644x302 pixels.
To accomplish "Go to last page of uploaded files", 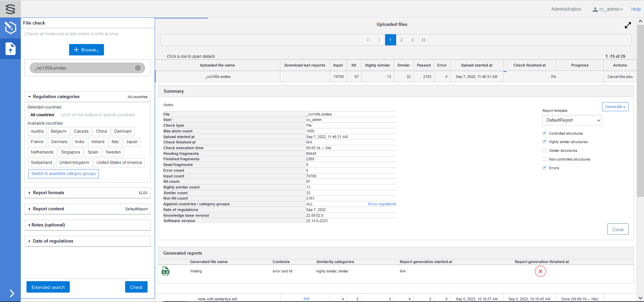I will click(x=424, y=40).
